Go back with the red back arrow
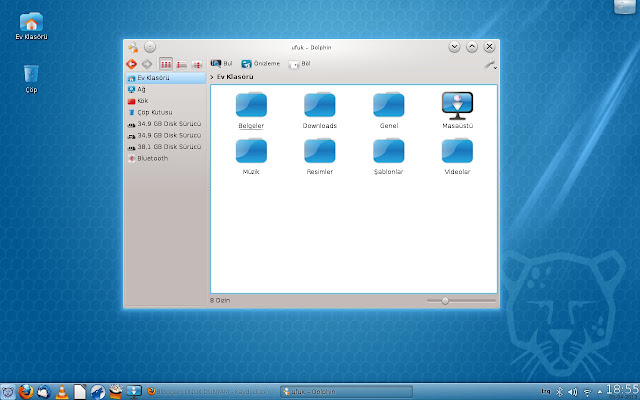 coord(131,64)
